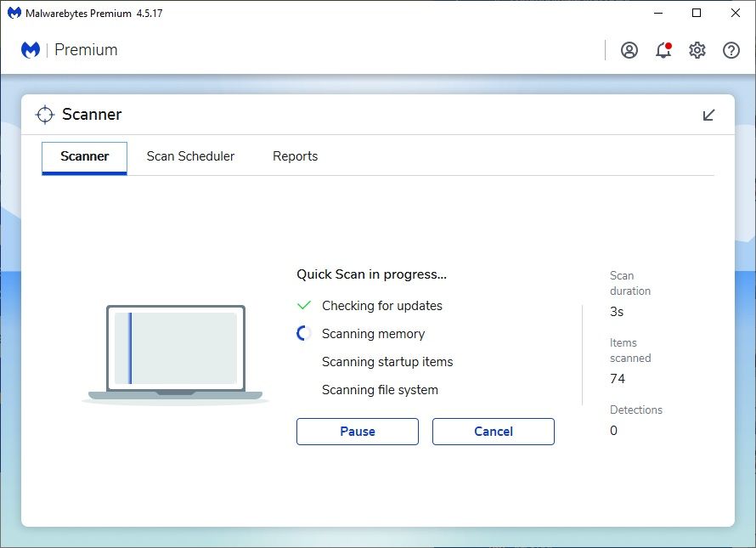
Task: Select the Scanner tab
Action: (84, 158)
